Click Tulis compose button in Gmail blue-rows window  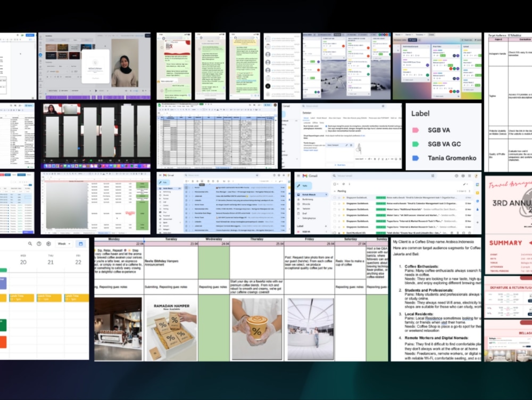coord(163,182)
